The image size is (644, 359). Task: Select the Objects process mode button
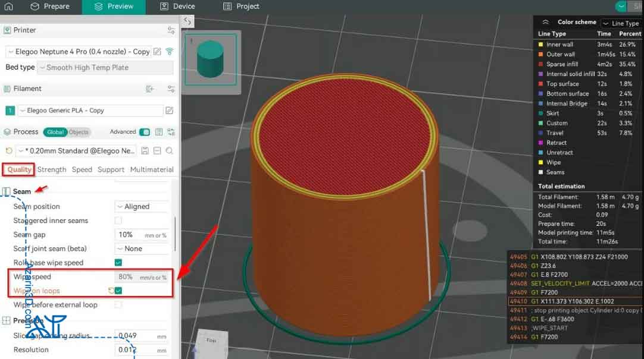79,132
